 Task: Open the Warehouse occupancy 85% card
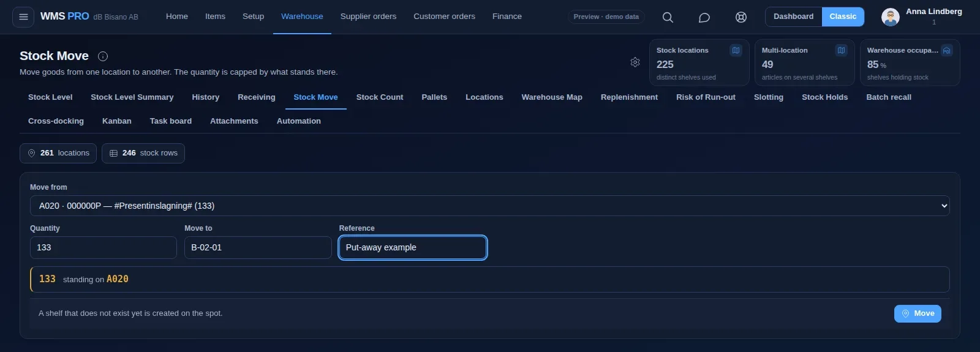[910, 62]
